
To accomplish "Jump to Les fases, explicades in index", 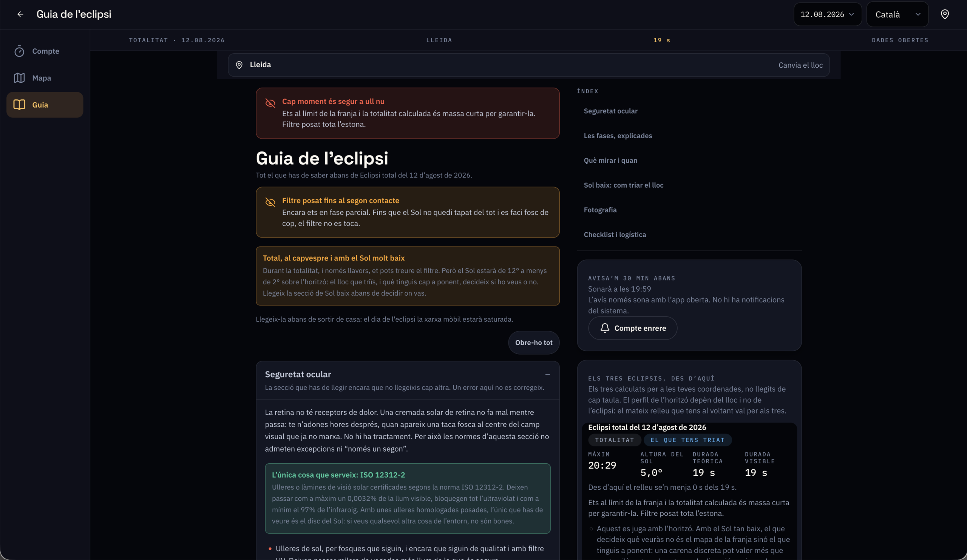I will click(618, 136).
